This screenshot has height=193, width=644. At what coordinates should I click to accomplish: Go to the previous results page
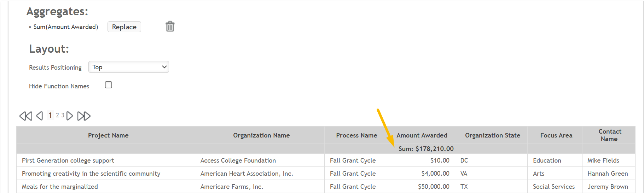(40, 116)
